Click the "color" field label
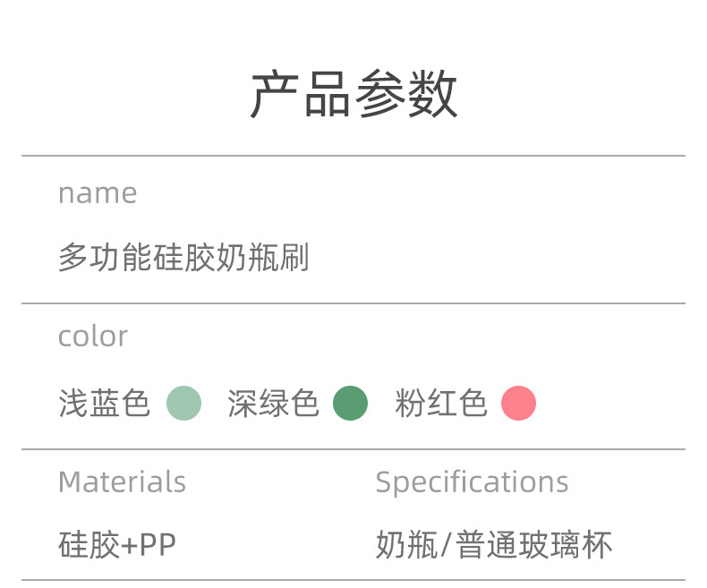The width and height of the screenshot is (707, 588). [93, 337]
